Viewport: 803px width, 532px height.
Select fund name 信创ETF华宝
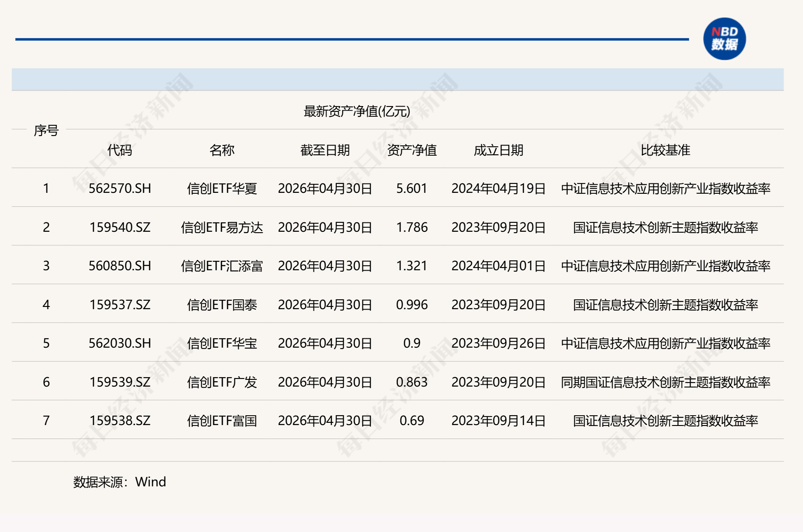tap(222, 343)
